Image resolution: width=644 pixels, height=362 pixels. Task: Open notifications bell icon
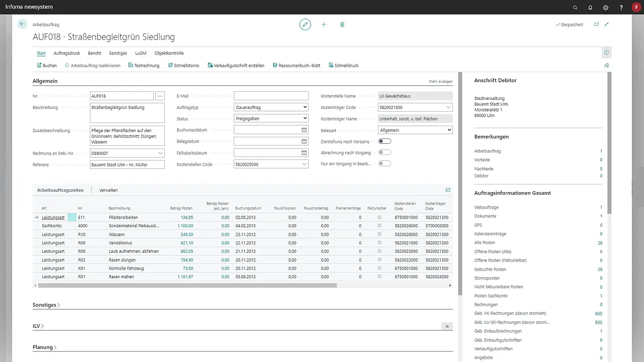click(x=590, y=8)
